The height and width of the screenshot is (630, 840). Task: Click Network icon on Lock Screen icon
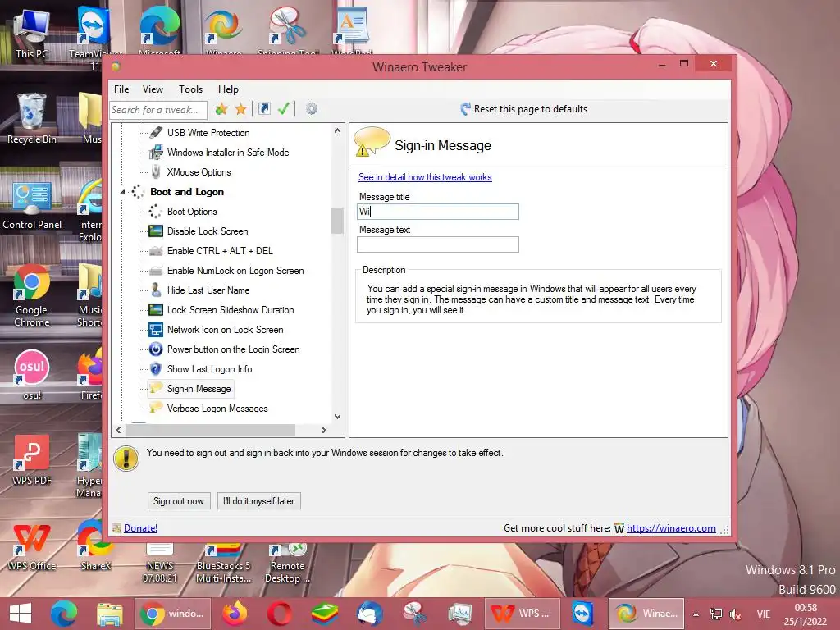click(x=156, y=330)
